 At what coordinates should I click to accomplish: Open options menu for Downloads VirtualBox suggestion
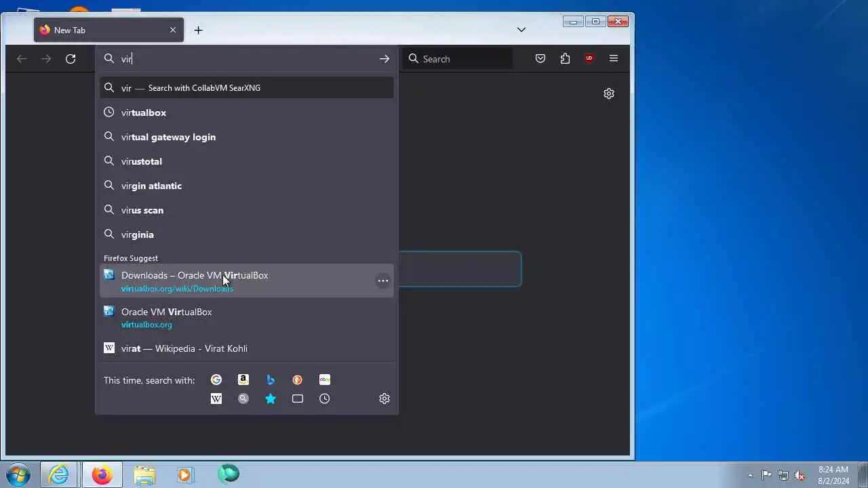(x=383, y=281)
